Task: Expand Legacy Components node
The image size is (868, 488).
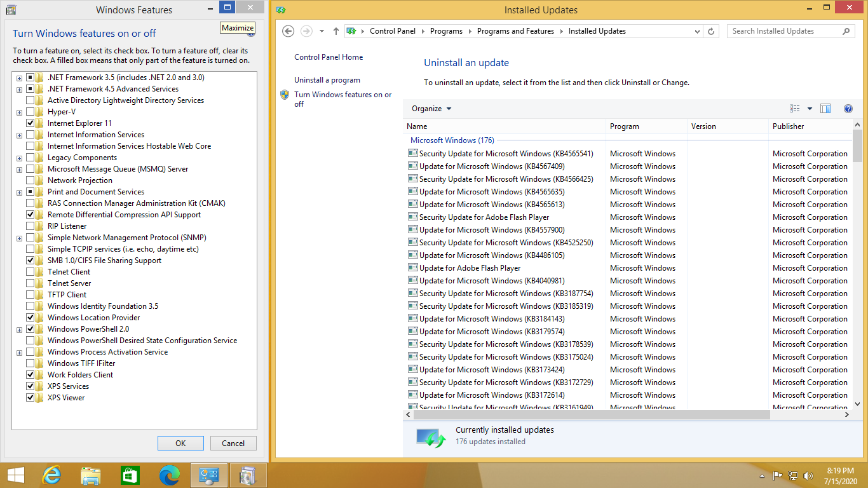Action: [20, 158]
